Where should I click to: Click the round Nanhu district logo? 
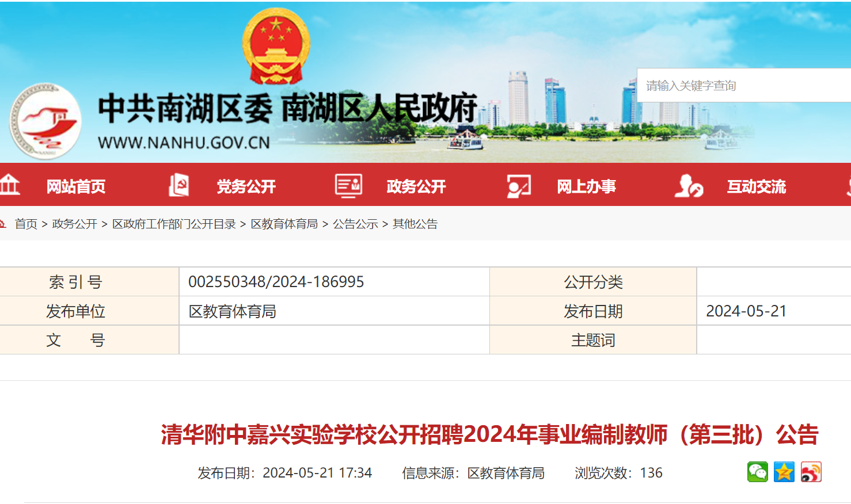[x=45, y=121]
